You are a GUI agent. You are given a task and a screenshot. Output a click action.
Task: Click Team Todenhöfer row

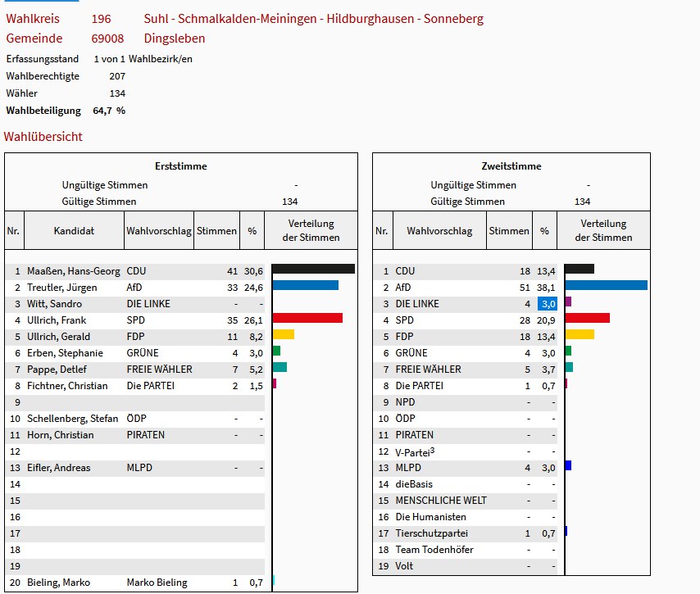465,550
